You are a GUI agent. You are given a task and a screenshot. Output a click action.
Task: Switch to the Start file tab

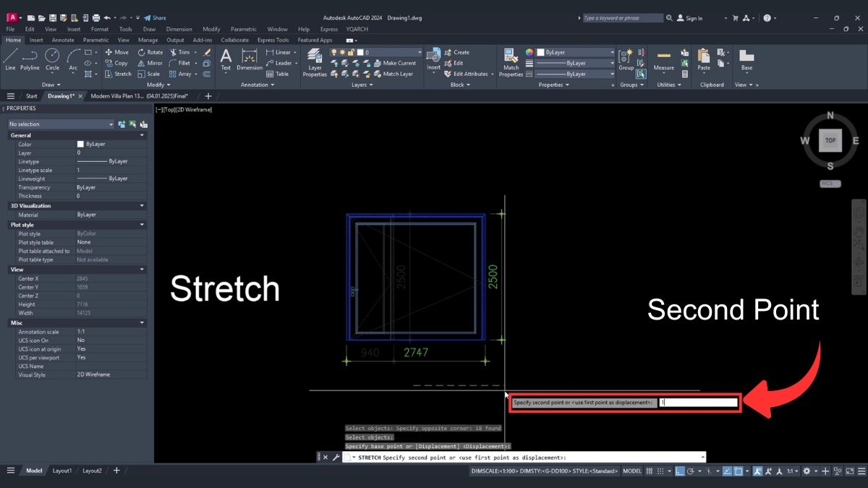pos(31,95)
